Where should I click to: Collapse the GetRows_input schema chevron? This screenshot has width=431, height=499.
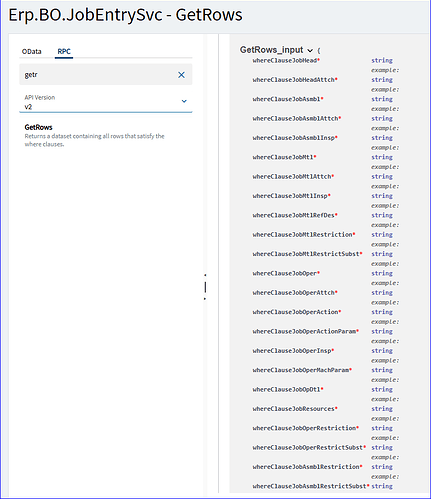tap(310, 50)
